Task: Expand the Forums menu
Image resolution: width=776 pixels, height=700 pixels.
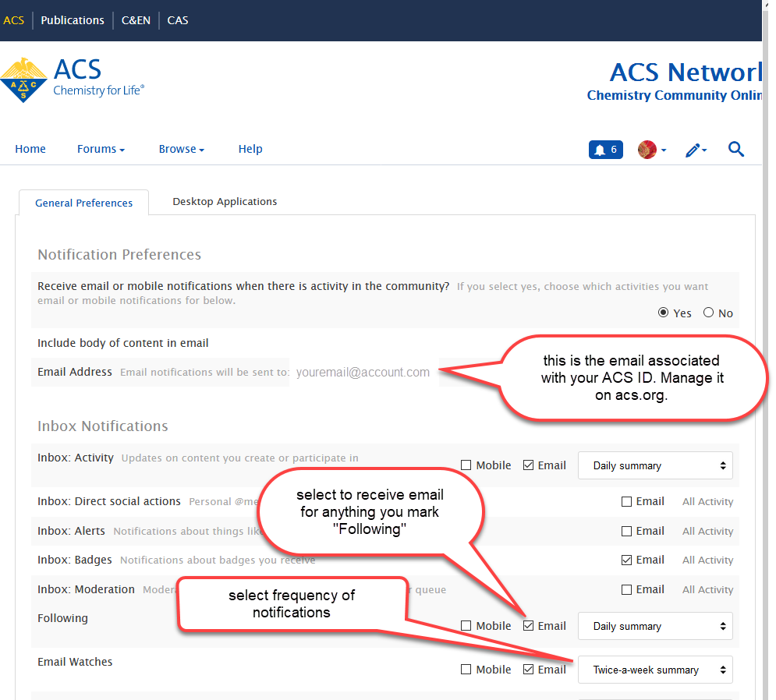Action: [x=101, y=149]
